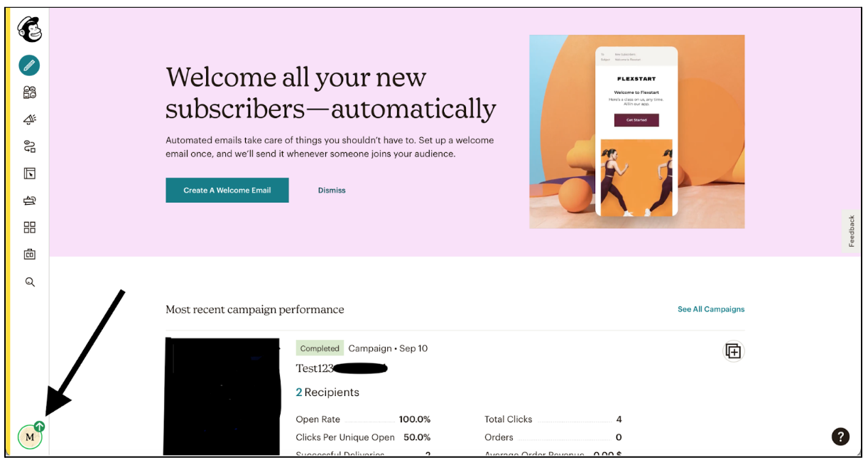Viewport: 868px width, 465px height.
Task: Open the Integrations grid icon
Action: (29, 228)
